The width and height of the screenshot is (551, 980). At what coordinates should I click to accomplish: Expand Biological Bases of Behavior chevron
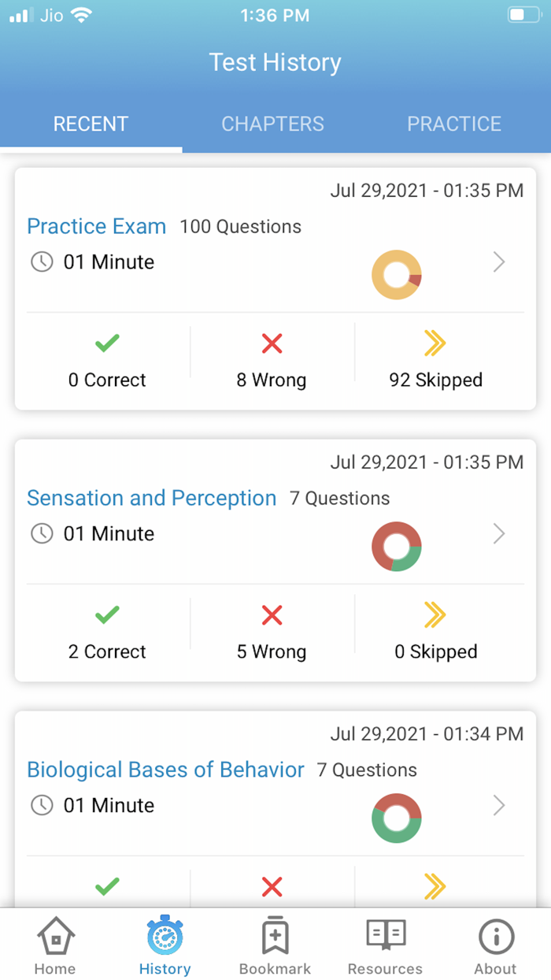(499, 805)
